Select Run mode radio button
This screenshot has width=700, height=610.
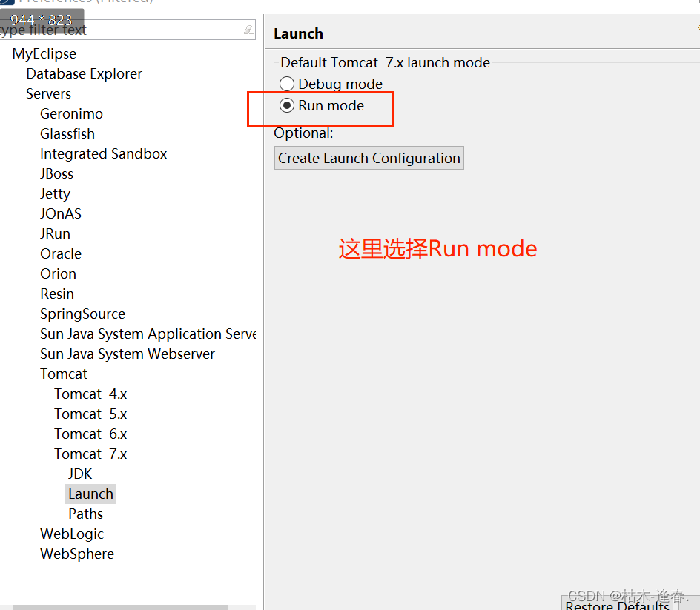(287, 105)
